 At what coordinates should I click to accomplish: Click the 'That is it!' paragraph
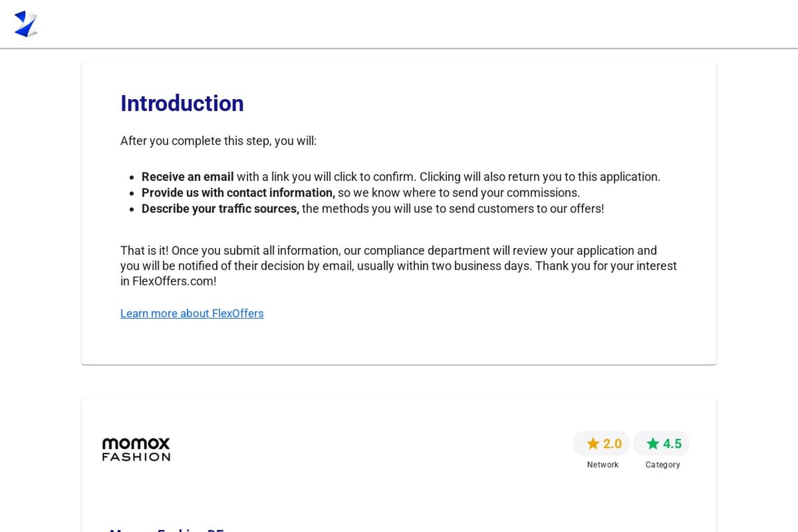[398, 266]
